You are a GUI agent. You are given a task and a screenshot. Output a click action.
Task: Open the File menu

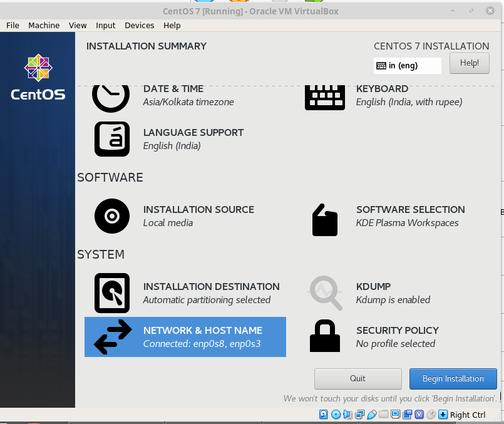[13, 26]
